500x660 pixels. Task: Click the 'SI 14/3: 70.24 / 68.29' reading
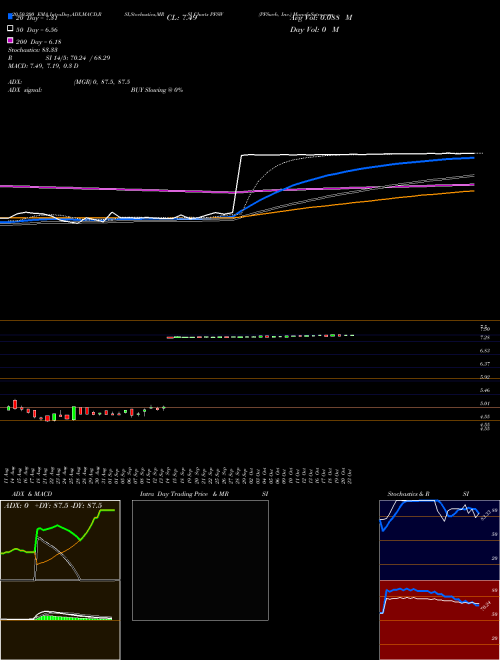[78, 58]
